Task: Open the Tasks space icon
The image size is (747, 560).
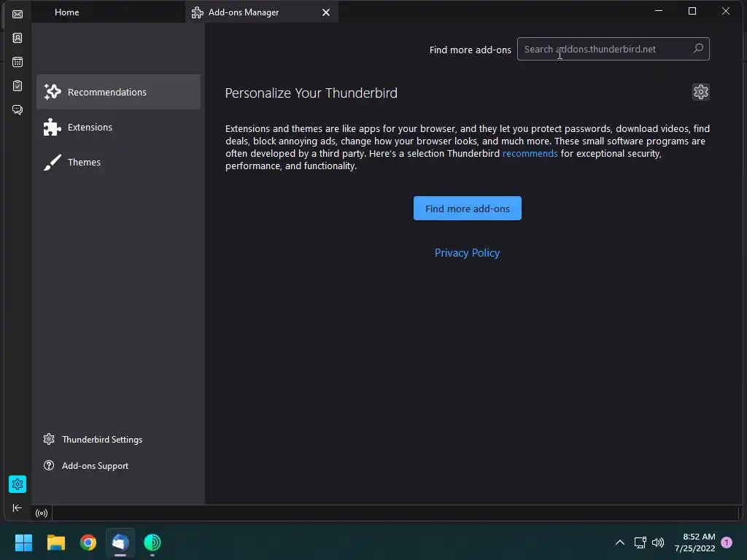Action: click(18, 86)
